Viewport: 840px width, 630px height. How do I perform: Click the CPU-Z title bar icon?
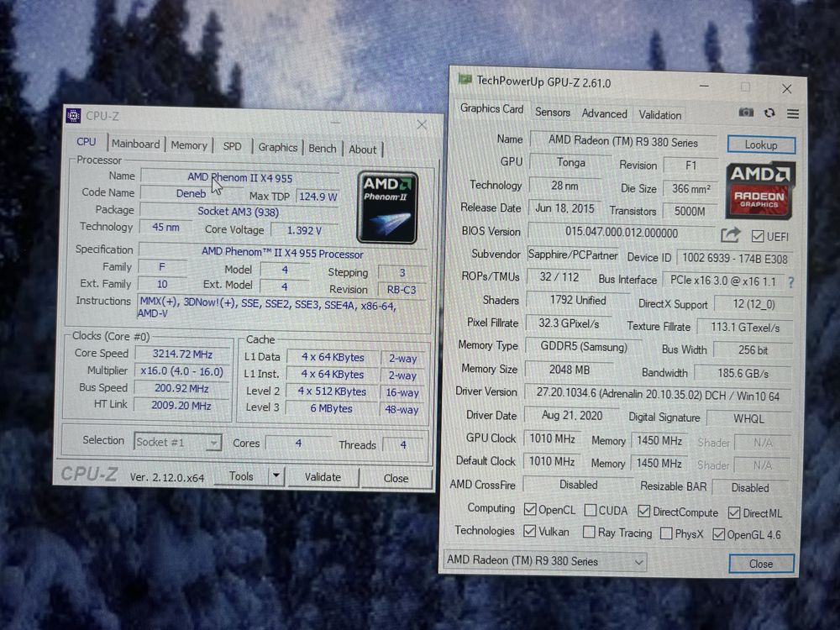(73, 115)
